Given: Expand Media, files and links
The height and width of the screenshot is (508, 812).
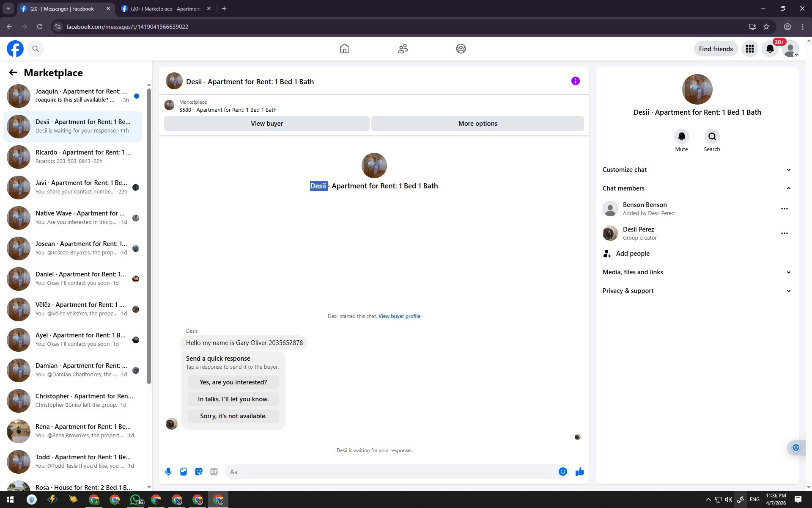Looking at the screenshot, I should coord(697,272).
